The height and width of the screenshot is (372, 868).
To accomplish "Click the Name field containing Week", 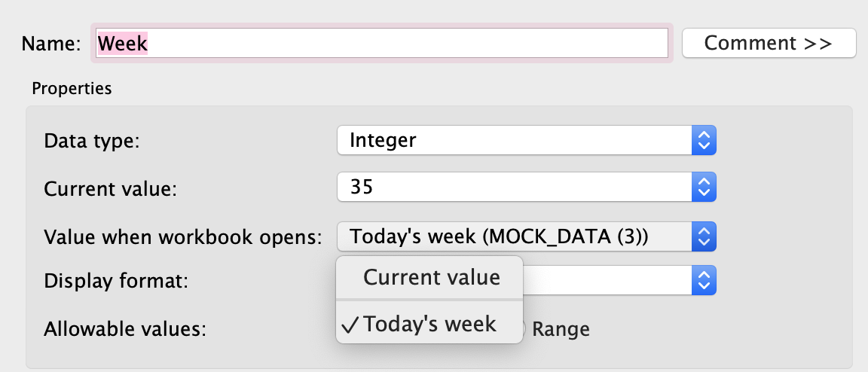I will [381, 44].
